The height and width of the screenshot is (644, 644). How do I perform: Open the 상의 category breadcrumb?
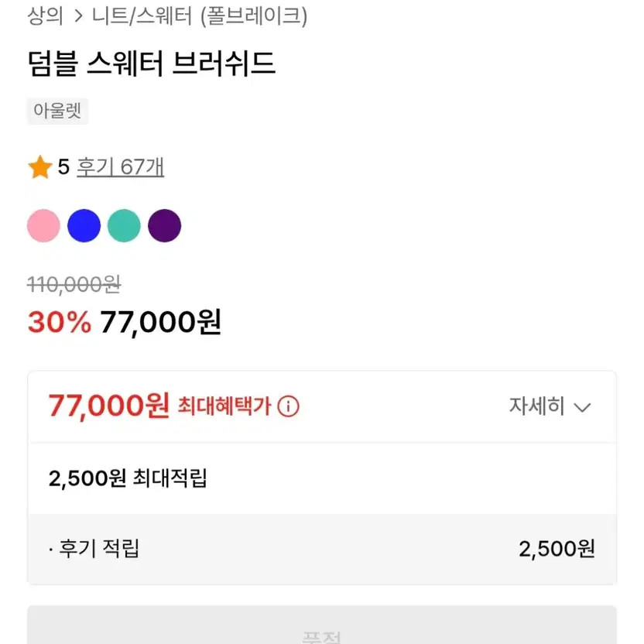click(x=45, y=15)
